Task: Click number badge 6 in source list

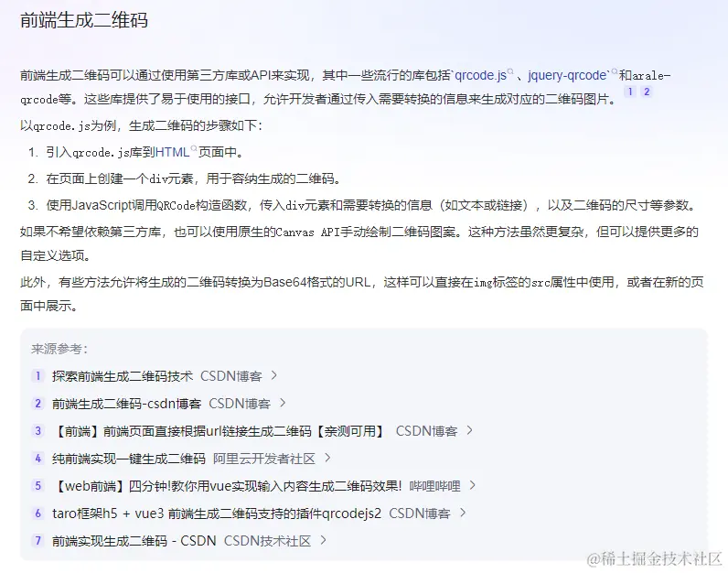Action: [x=38, y=514]
